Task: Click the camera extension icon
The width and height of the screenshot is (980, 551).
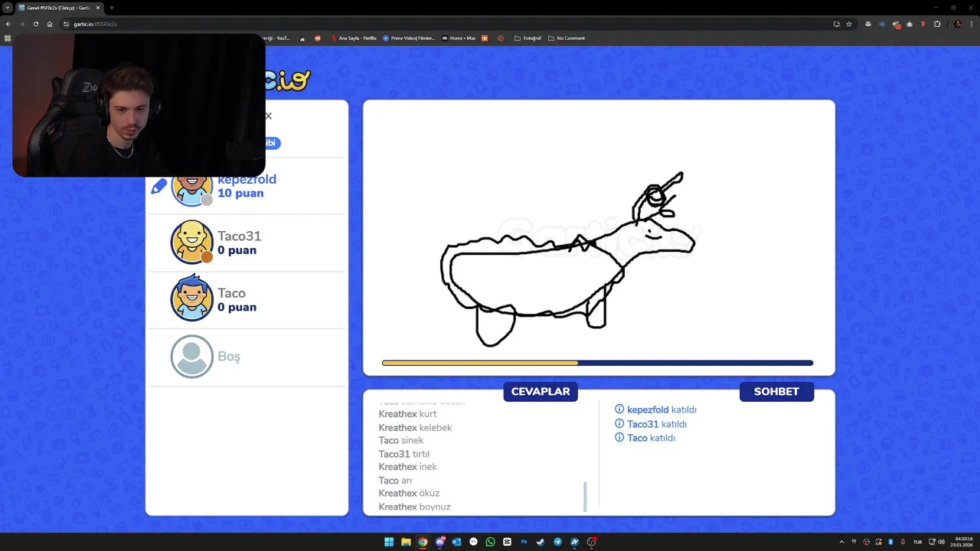Action: click(910, 24)
